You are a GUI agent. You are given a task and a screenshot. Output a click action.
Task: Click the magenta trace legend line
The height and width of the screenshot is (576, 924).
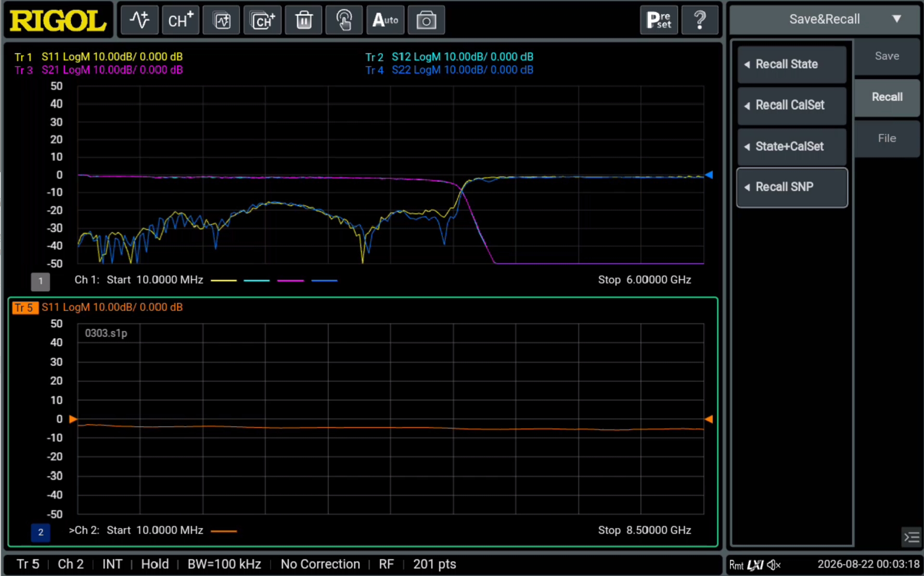[291, 281]
